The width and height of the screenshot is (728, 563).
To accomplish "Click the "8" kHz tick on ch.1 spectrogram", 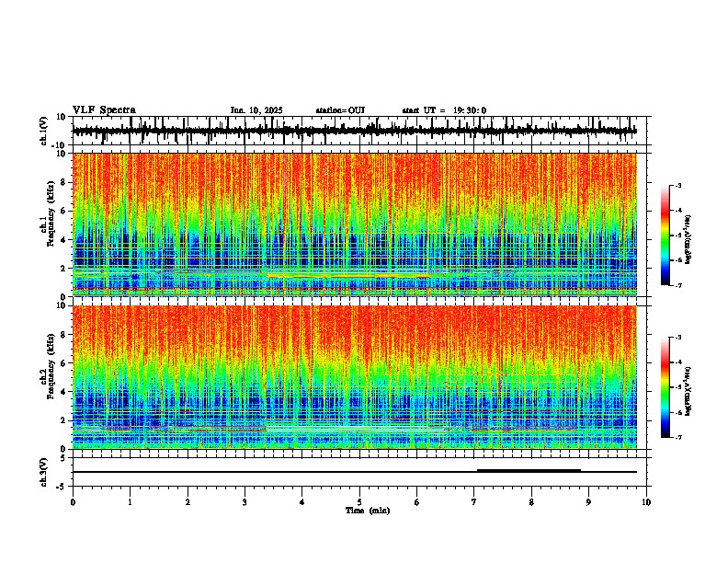I will [x=64, y=182].
